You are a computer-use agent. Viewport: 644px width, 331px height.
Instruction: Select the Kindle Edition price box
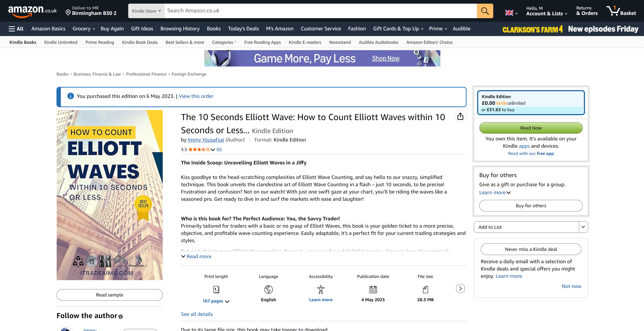[531, 103]
